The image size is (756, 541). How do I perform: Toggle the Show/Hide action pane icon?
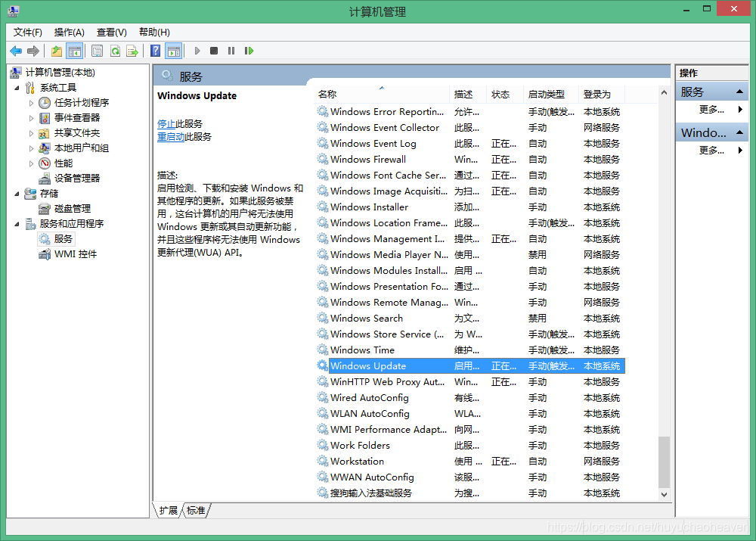tap(174, 51)
